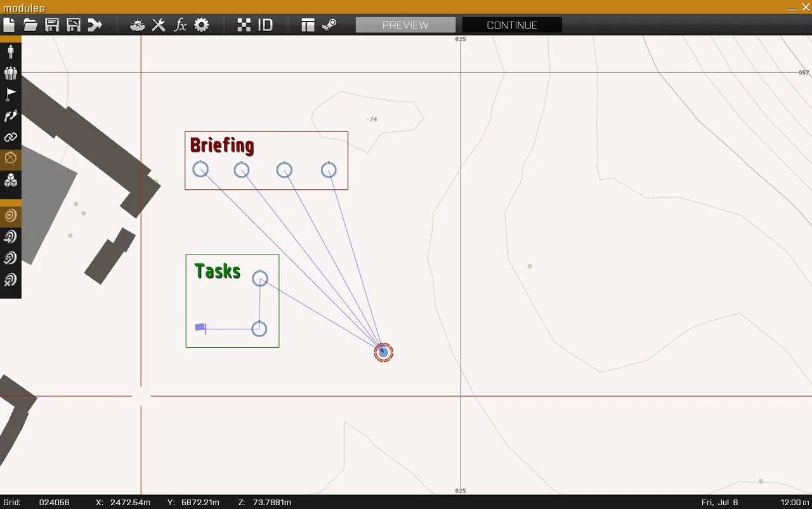Click the New mission file icon
The width and height of the screenshot is (812, 509).
9,25
